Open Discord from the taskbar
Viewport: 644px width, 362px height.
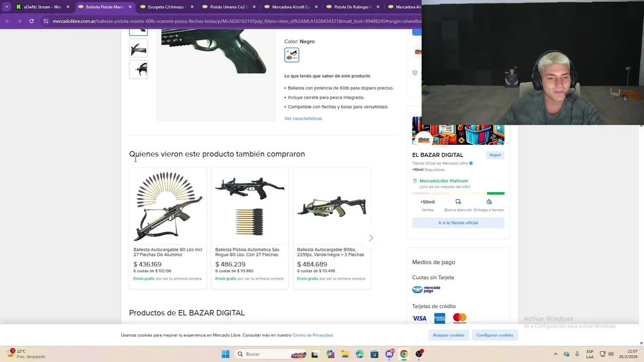[389, 354]
